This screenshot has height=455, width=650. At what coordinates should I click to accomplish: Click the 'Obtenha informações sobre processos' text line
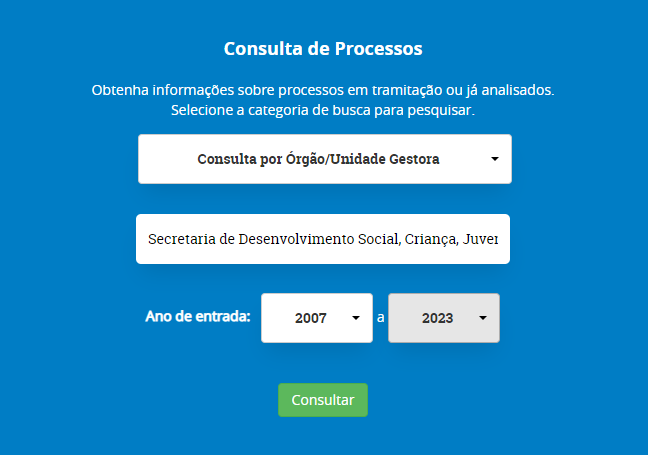323,90
